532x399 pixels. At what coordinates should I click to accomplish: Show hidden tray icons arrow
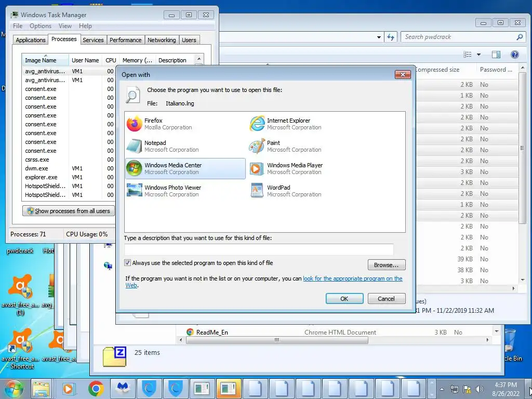click(442, 389)
